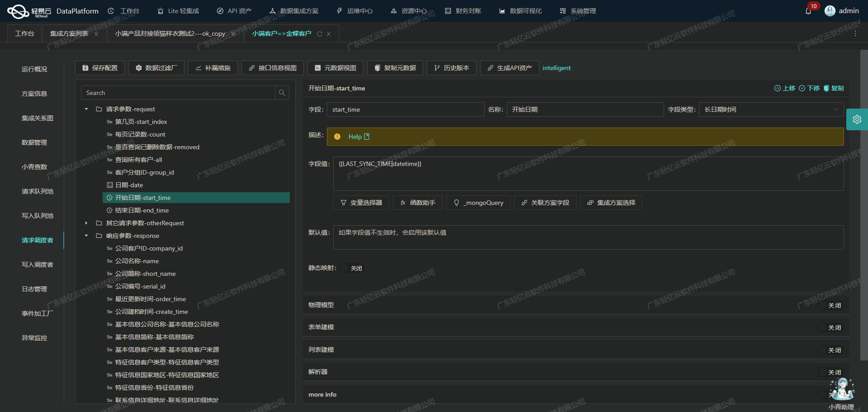Click the _mongoQuery button
Viewport: 868px width, 412px height.
(x=478, y=203)
